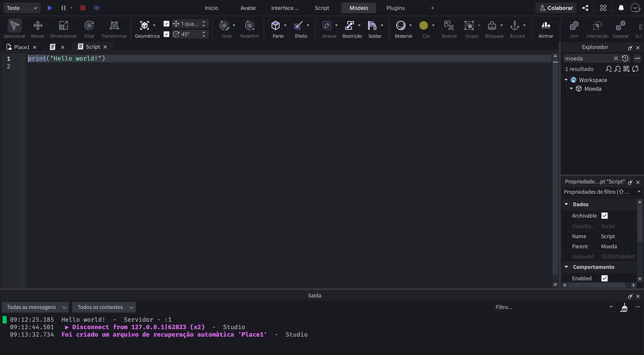Screen dimensions: 644x355
Task: Uncheck the Enabled property
Action: [604, 278]
